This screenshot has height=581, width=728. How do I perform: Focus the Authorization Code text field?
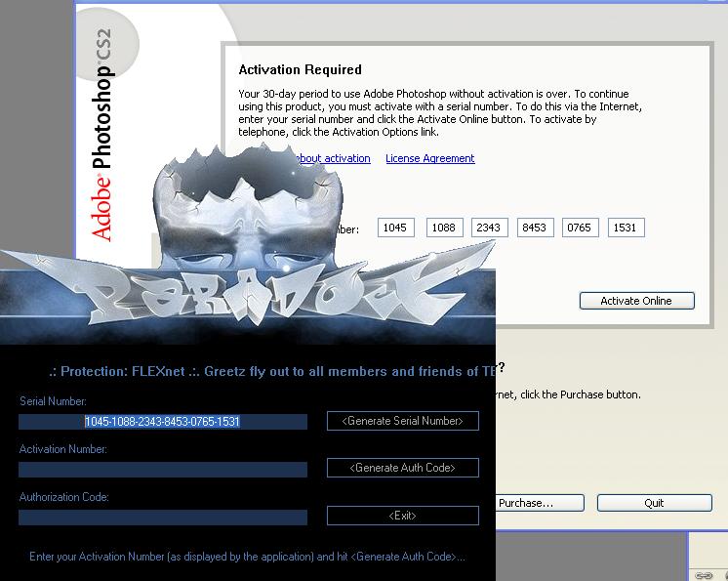click(162, 518)
